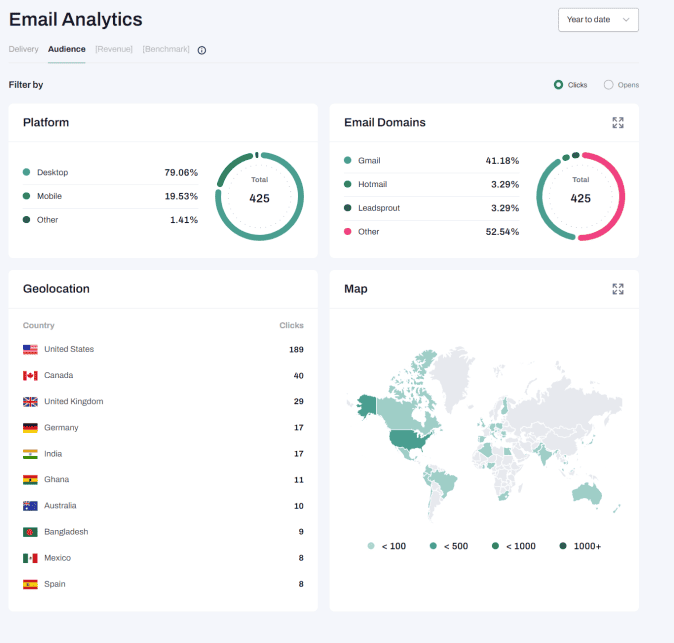This screenshot has width=674, height=643.
Task: Expand the Email Domains card fullscreen
Action: 618,123
